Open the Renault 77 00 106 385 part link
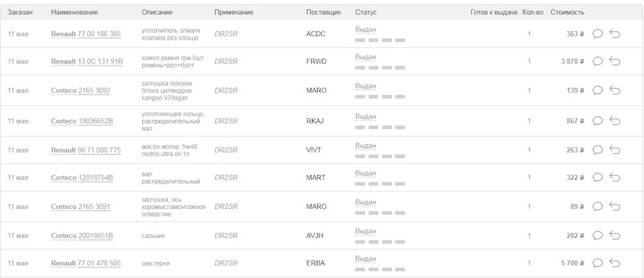Screen dimensions: 644x278 [86, 34]
